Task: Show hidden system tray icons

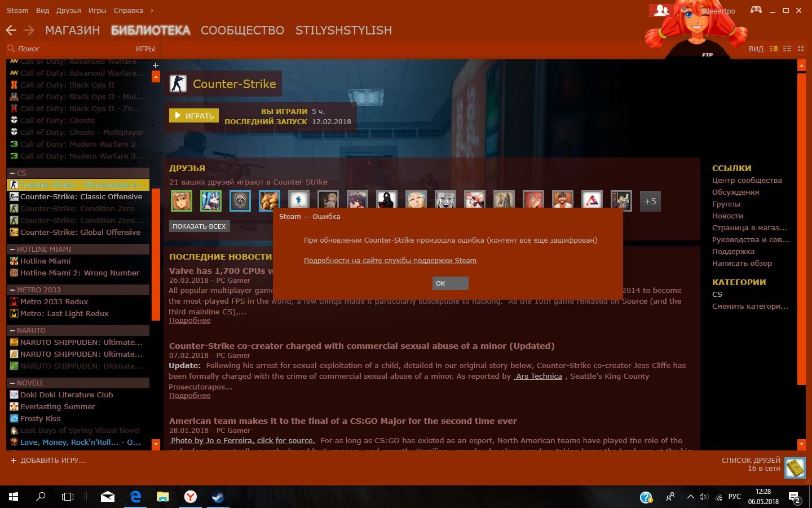Action: tap(690, 497)
